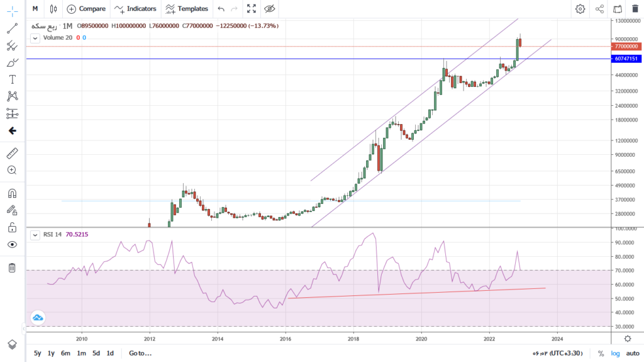The height and width of the screenshot is (362, 644).
Task: Toggle lock all drawing tools
Action: (13, 227)
